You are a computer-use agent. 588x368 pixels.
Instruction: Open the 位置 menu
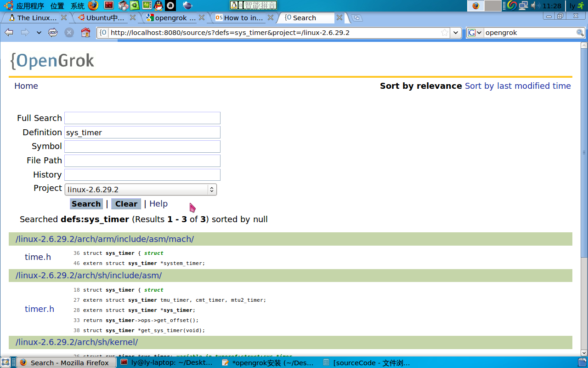pos(57,6)
